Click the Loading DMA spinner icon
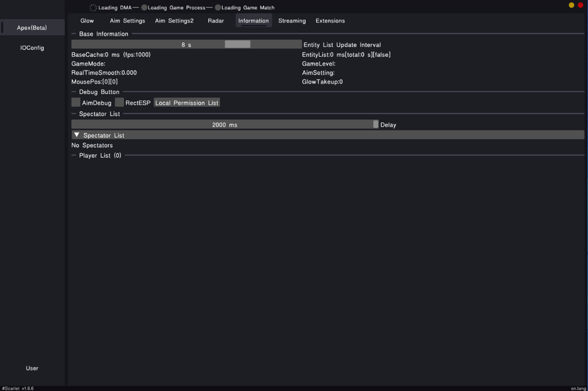 (x=93, y=8)
